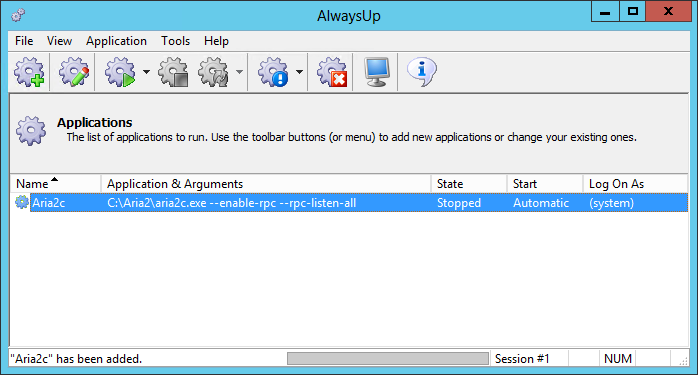Click the info speech bubble icon
Image resolution: width=698 pixels, height=375 pixels.
tap(422, 72)
